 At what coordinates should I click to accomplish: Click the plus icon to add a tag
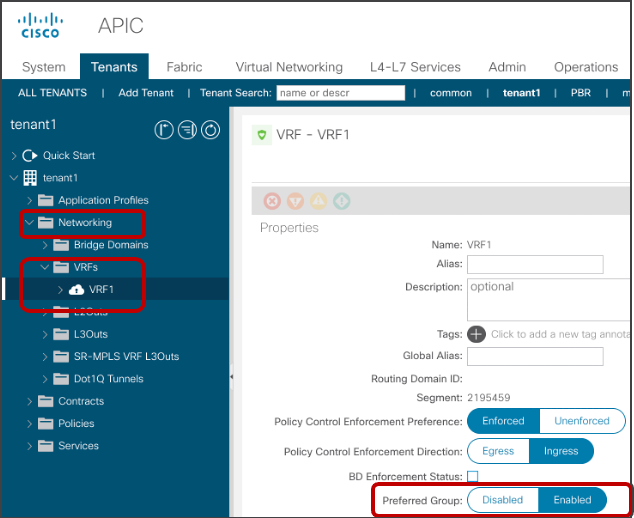click(476, 334)
